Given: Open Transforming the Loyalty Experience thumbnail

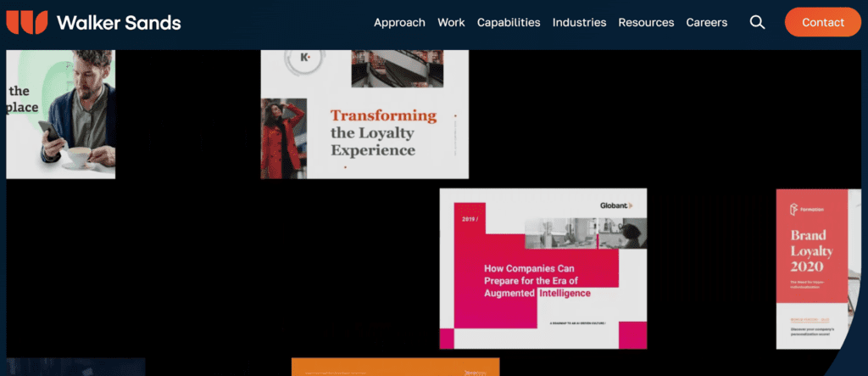Looking at the screenshot, I should pos(364,115).
